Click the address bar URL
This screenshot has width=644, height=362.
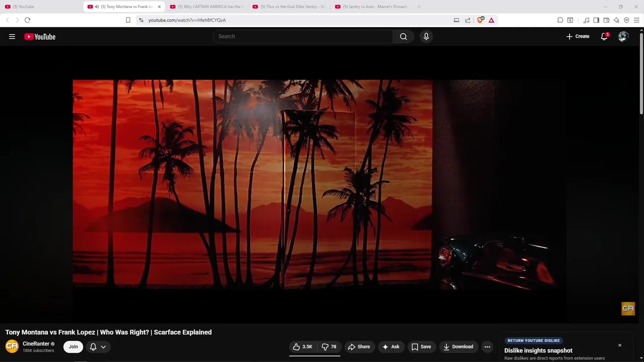[187, 20]
